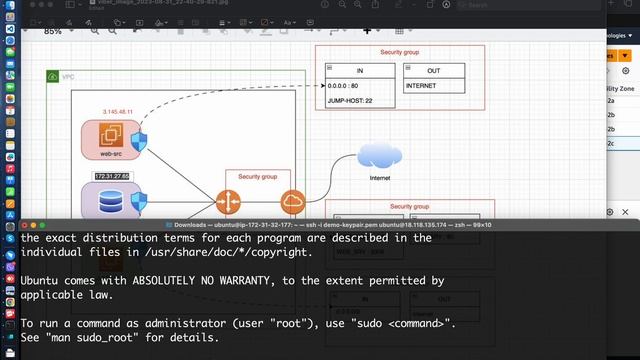Viewport: 640px width, 360px height.
Task: Click the settings gear in the AWS console panel
Action: pos(626,71)
